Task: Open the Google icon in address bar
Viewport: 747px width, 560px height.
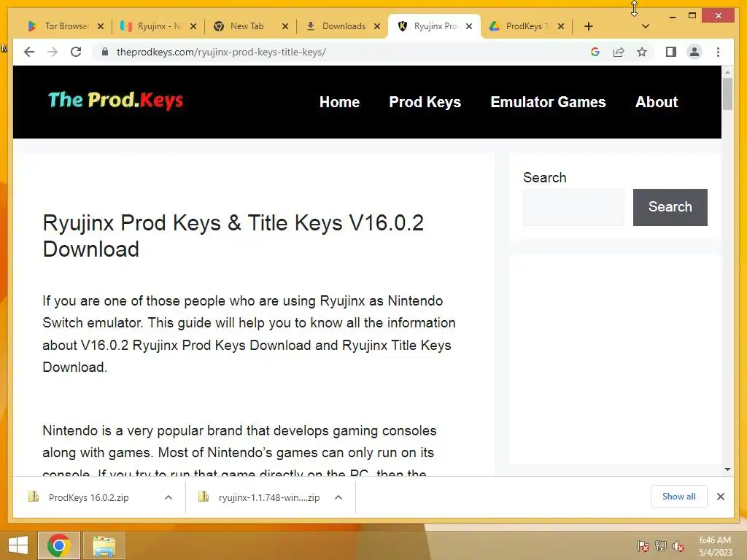Action: (595, 52)
